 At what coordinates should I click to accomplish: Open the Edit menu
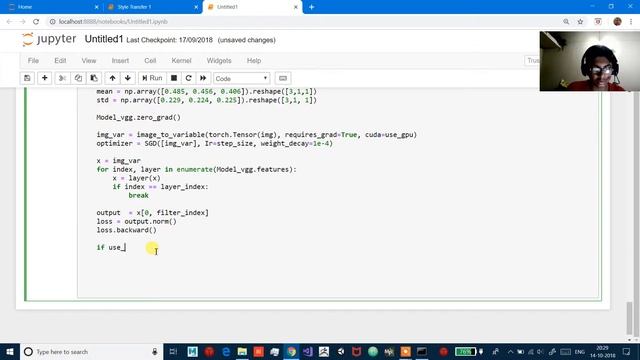(60, 60)
